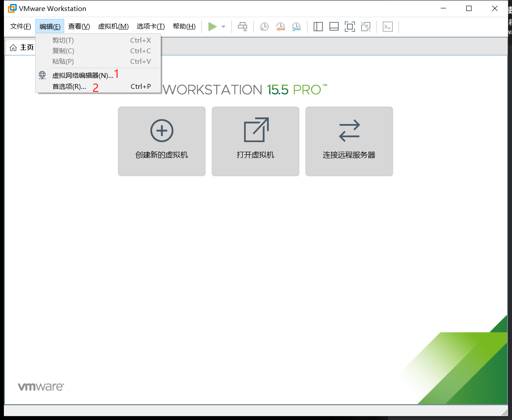The height and width of the screenshot is (420, 512).
Task: Click 连接远程服务器 to connect remotely
Action: coord(349,141)
